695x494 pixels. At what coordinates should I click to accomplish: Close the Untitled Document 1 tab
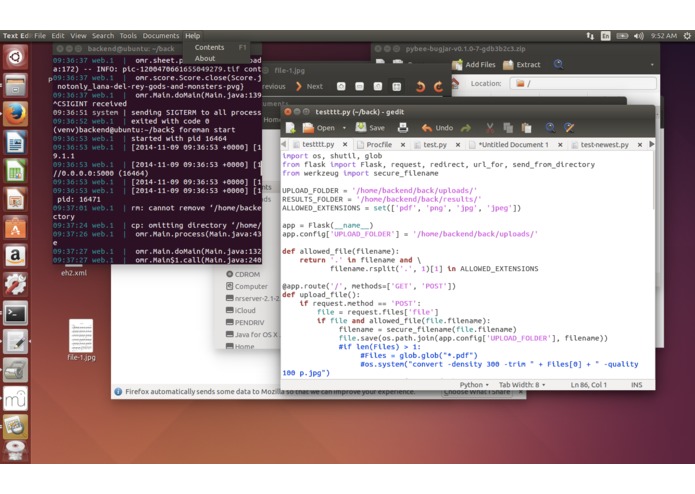560,144
